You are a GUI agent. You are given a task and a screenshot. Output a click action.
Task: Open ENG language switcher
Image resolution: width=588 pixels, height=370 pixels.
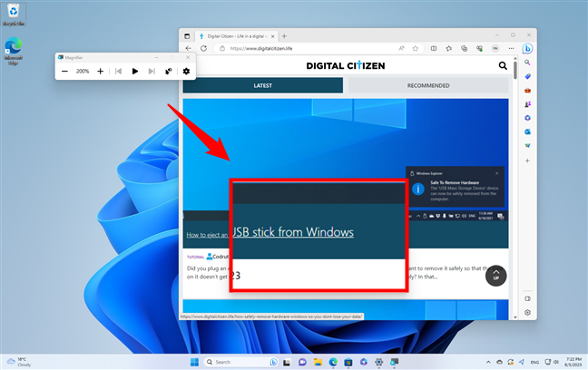(x=534, y=362)
